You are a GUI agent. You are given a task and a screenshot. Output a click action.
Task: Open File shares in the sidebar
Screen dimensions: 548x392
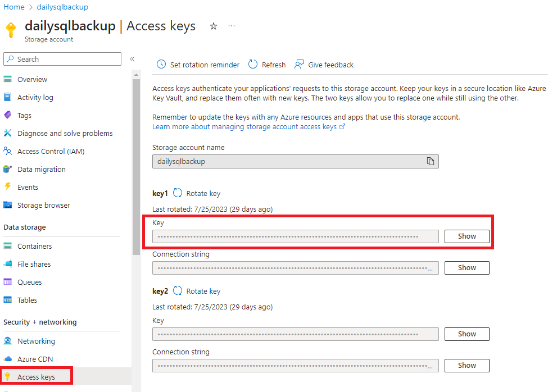coord(34,265)
